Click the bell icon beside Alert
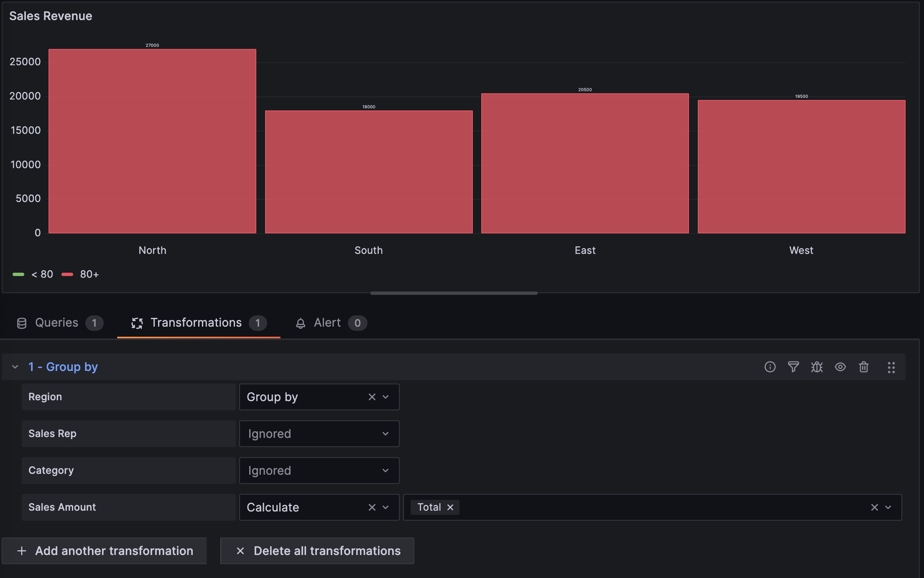The height and width of the screenshot is (578, 924). (x=300, y=322)
